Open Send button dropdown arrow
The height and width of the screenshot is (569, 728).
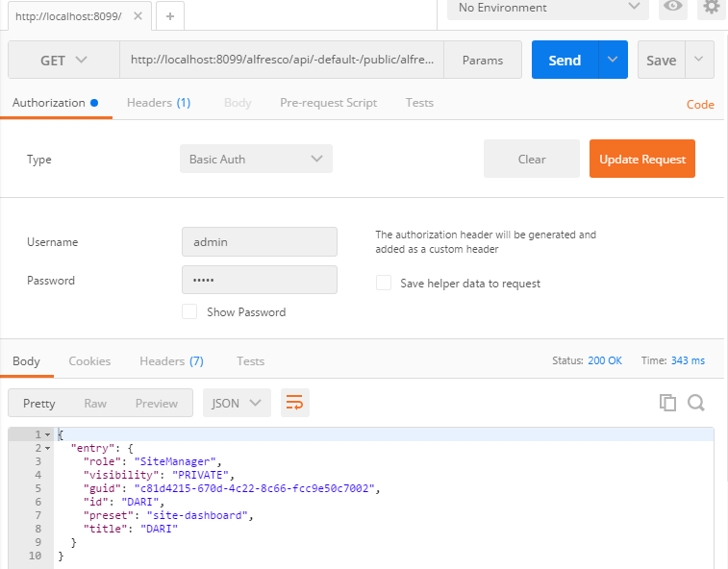click(x=613, y=60)
